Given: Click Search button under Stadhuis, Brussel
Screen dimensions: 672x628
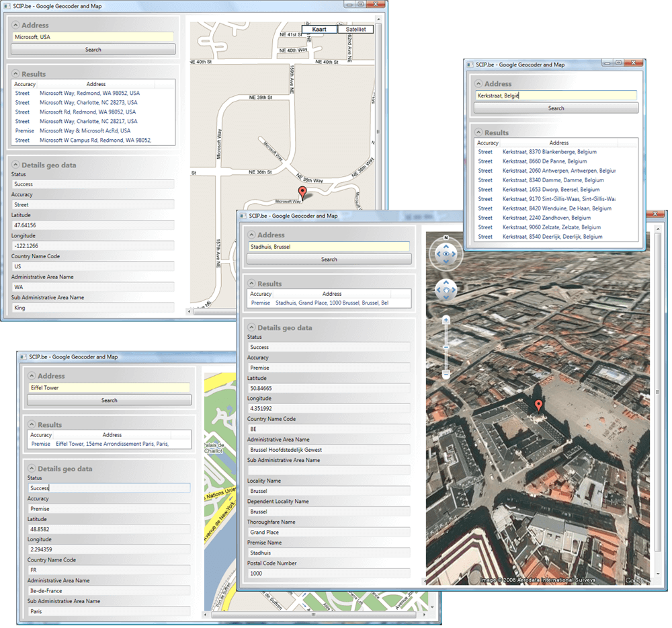Looking at the screenshot, I should click(x=329, y=260).
